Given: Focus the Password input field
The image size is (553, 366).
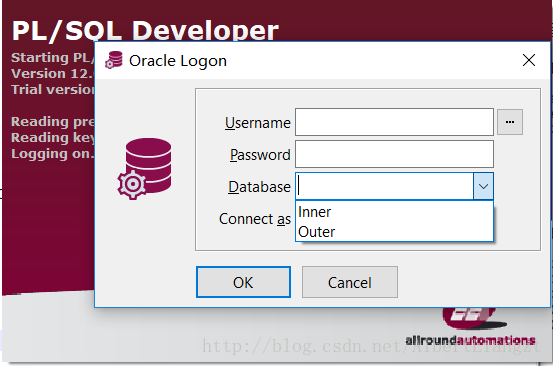Looking at the screenshot, I should pos(394,154).
